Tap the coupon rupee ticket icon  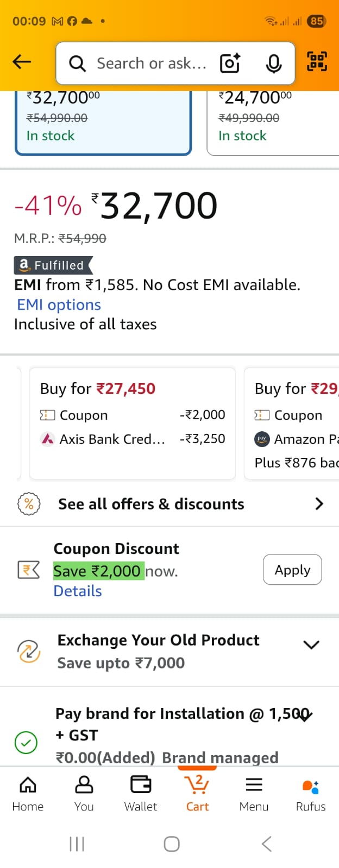(x=29, y=570)
